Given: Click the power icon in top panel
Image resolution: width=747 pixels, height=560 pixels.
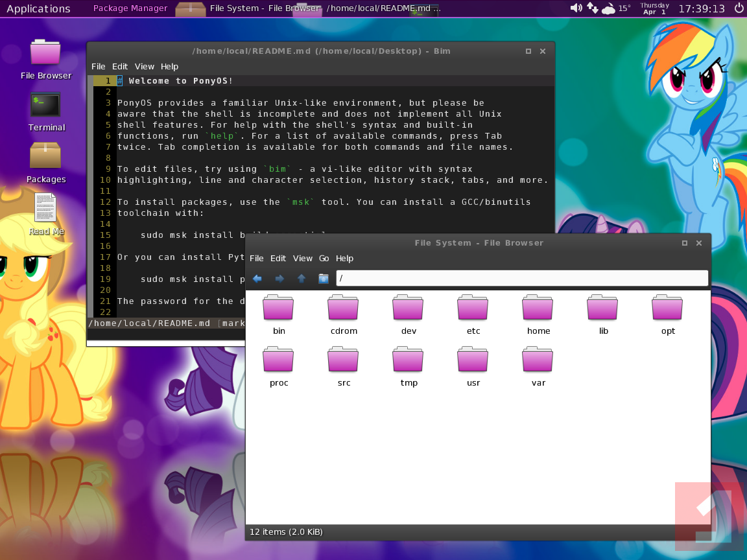Looking at the screenshot, I should (x=739, y=8).
